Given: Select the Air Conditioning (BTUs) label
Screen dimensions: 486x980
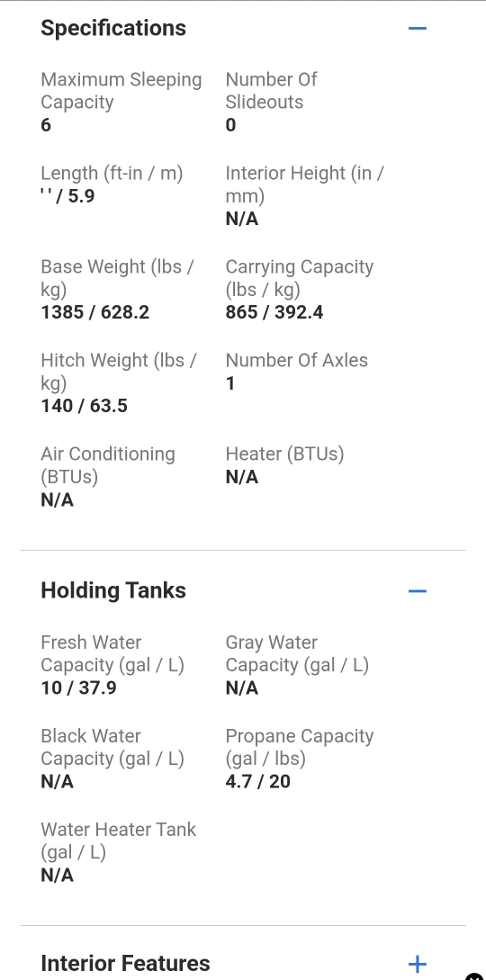Looking at the screenshot, I should click(108, 465).
